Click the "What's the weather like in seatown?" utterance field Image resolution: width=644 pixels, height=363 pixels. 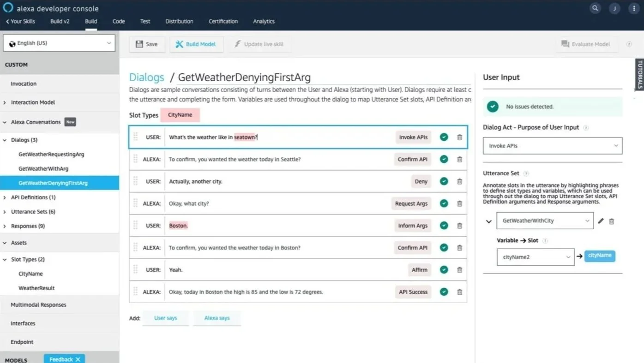pyautogui.click(x=280, y=137)
